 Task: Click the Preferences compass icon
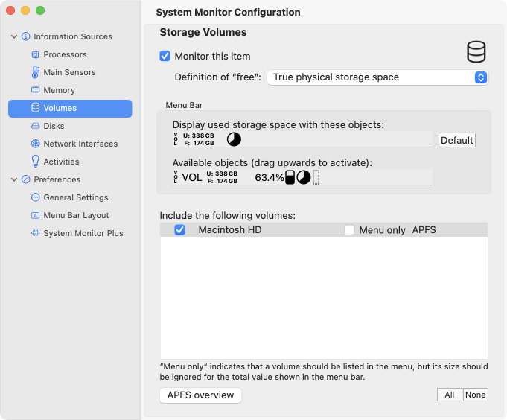[x=26, y=179]
